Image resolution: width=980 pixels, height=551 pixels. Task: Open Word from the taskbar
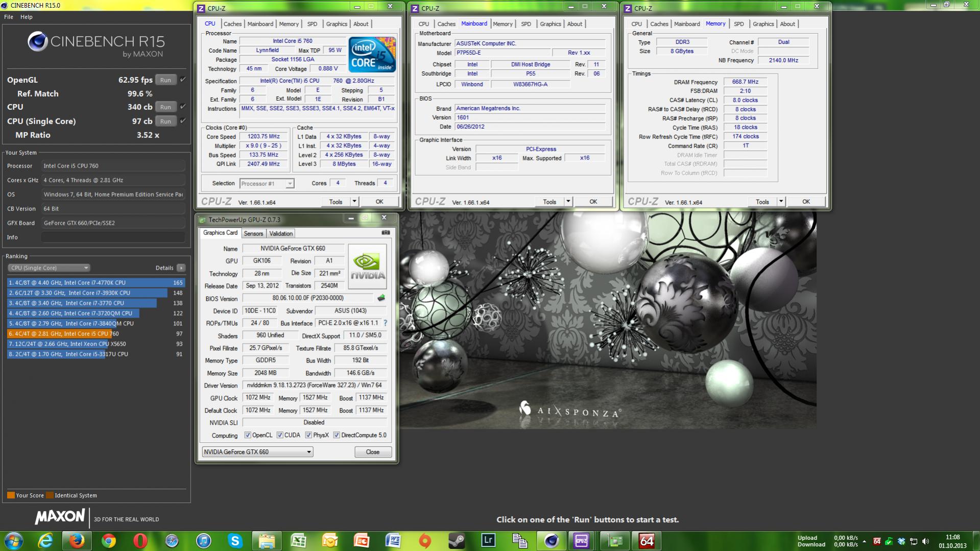coord(394,541)
